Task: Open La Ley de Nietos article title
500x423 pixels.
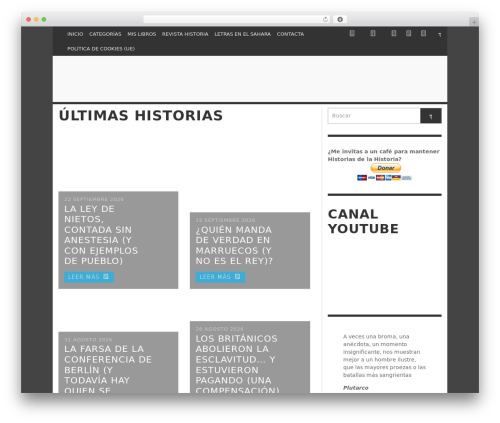Action: 101,235
